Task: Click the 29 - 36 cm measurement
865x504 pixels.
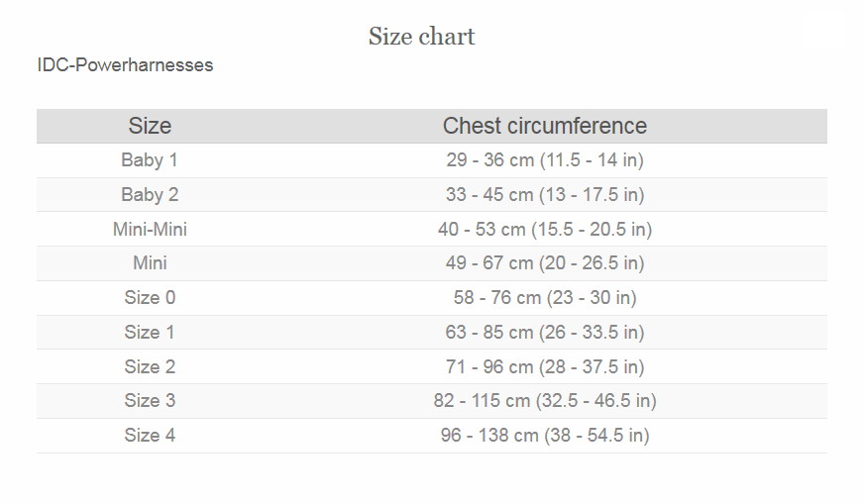Action: pyautogui.click(x=545, y=159)
